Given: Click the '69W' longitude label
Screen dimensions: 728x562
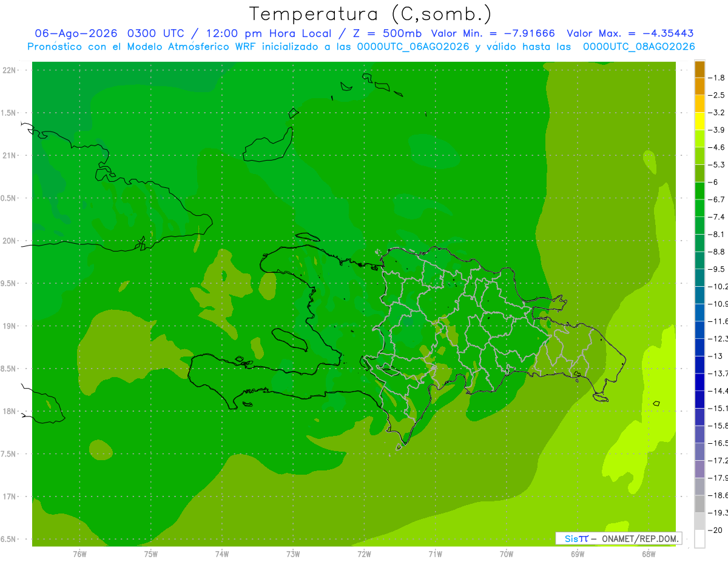Looking at the screenshot, I should [x=578, y=554].
